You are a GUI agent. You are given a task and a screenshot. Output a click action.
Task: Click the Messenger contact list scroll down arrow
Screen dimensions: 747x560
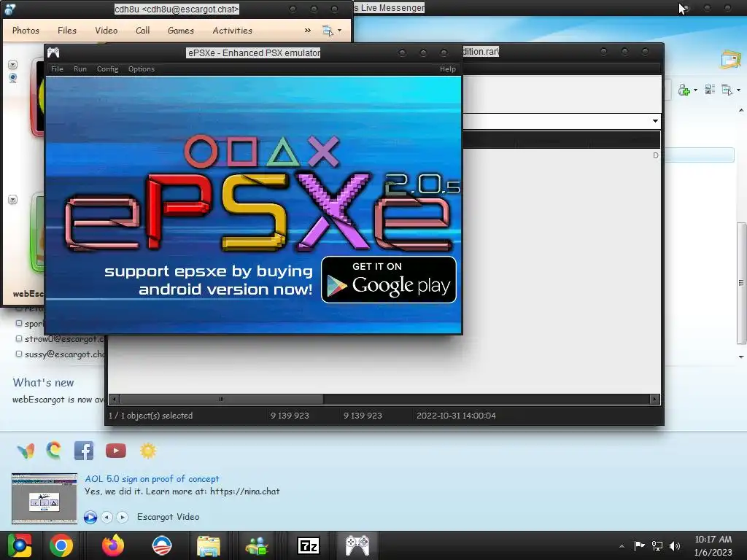coord(741,357)
